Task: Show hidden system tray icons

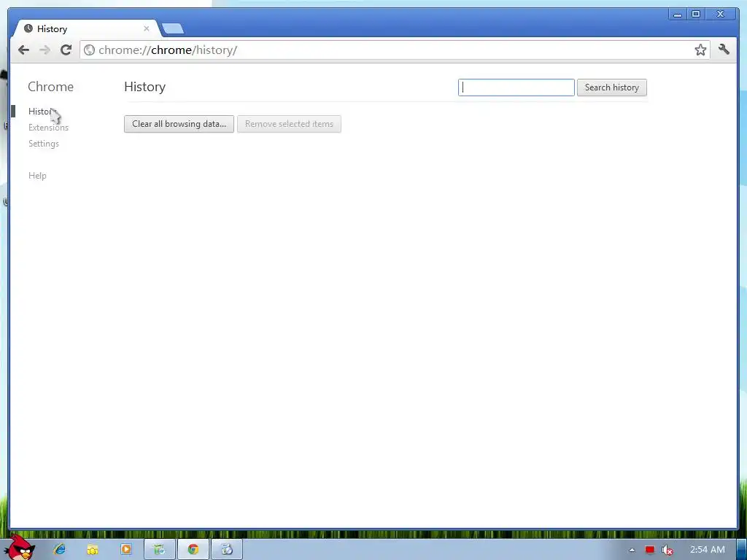Action: [x=632, y=550]
